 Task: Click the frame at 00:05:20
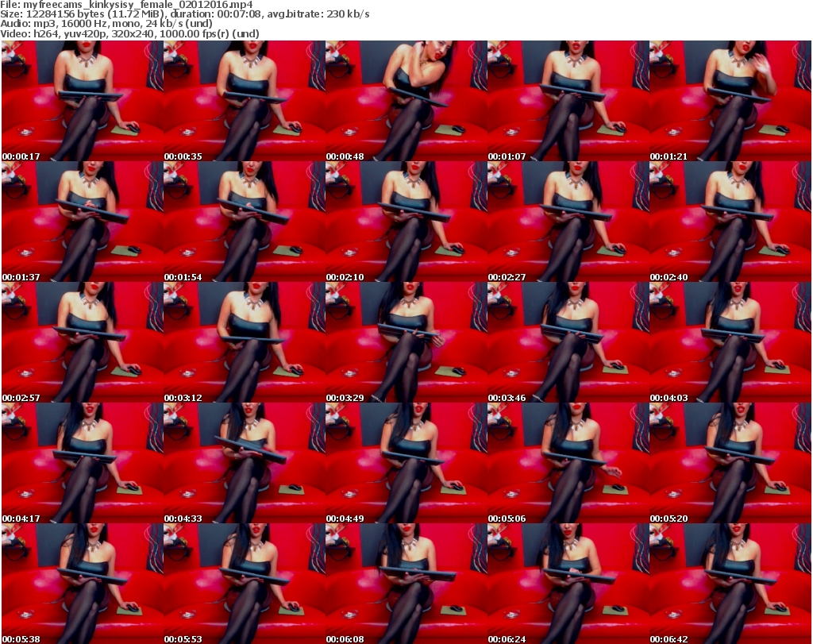[x=730, y=463]
